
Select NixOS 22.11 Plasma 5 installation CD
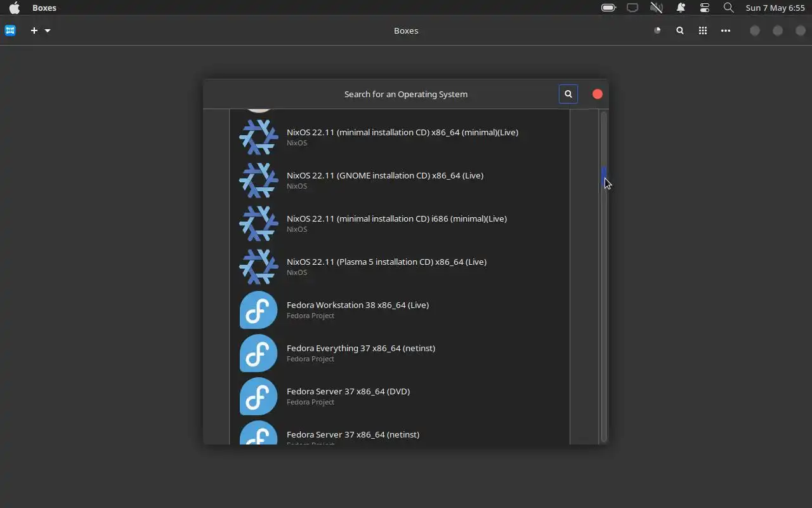point(400,267)
